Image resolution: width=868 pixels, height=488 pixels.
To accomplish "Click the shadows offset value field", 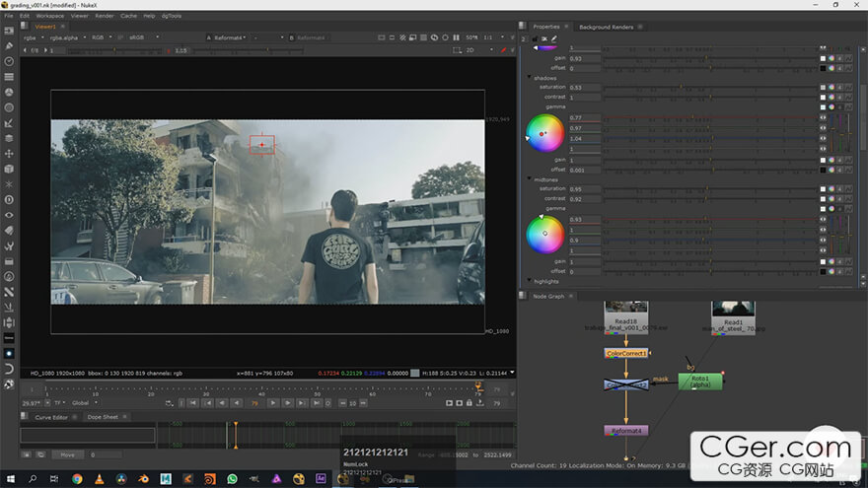I will coord(585,170).
